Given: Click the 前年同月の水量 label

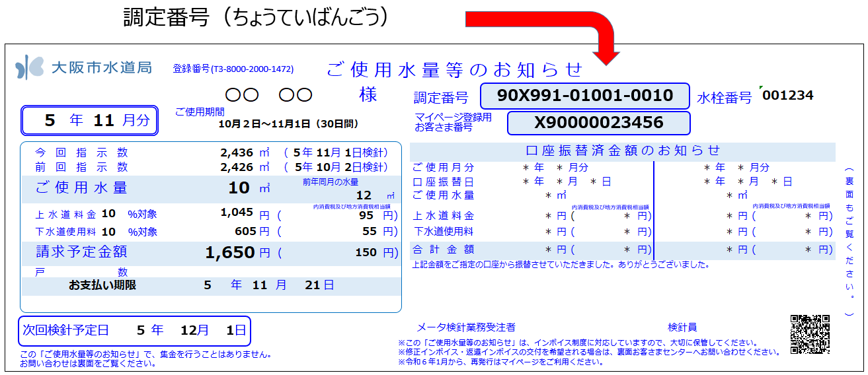Looking at the screenshot, I should click(x=330, y=182).
